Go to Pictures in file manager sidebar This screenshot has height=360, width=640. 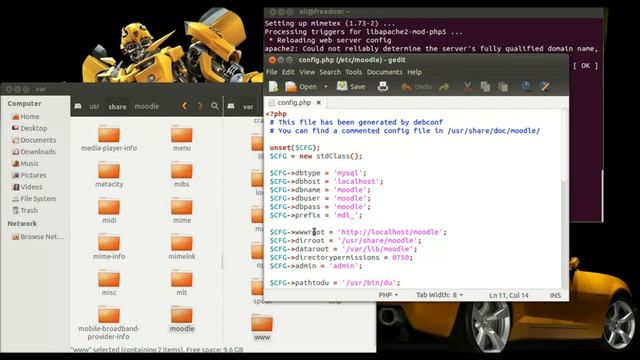29,175
